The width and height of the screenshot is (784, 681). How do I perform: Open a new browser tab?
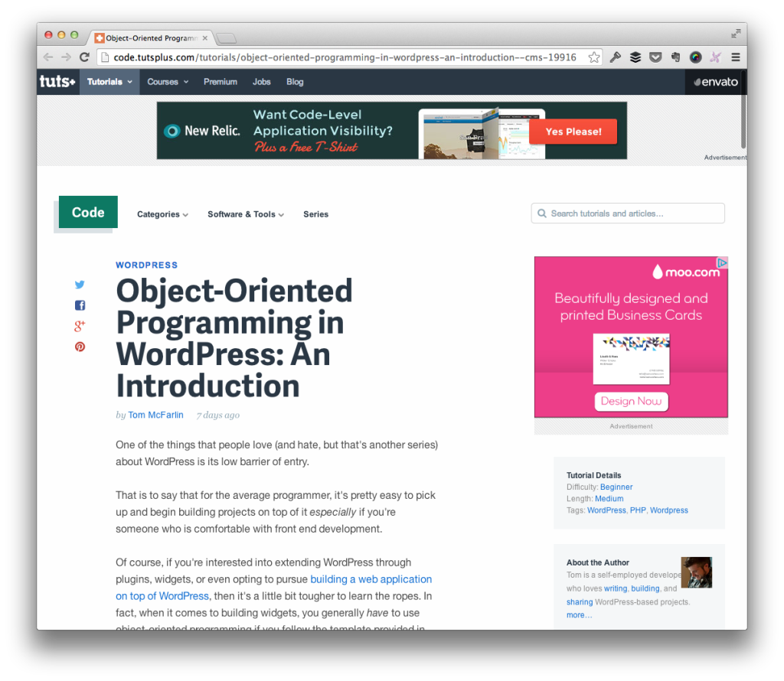pos(227,38)
